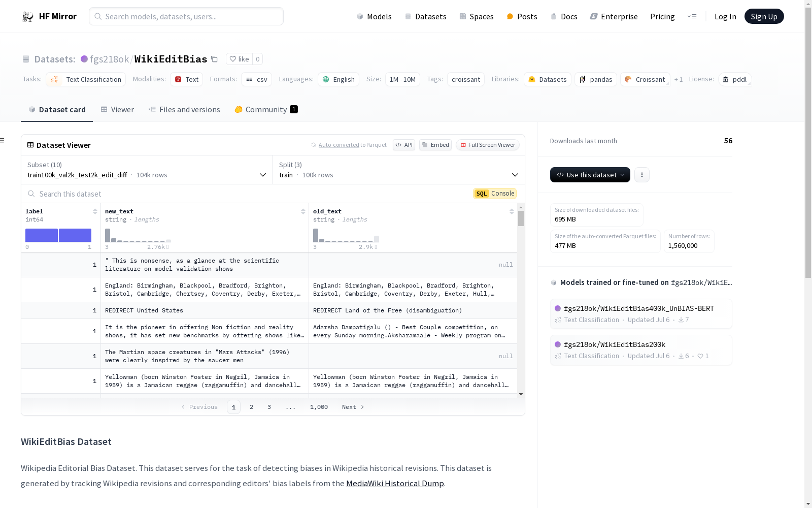Click the pandas library tag
Image resolution: width=812 pixels, height=508 pixels.
tap(596, 79)
